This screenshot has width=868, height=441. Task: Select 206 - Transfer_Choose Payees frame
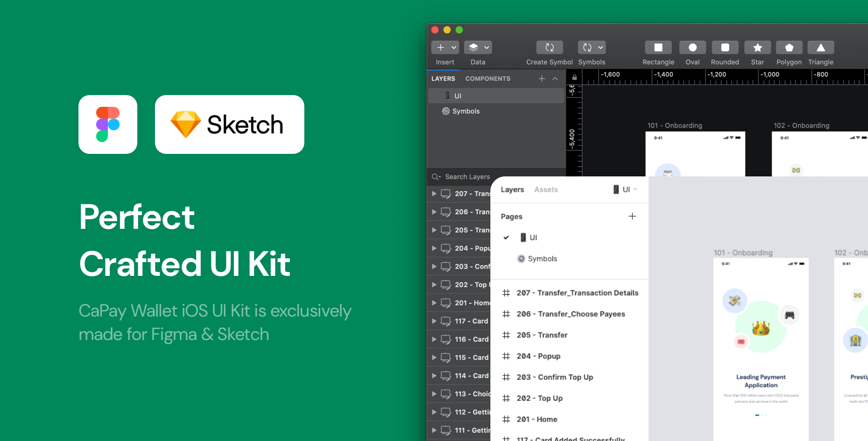570,314
